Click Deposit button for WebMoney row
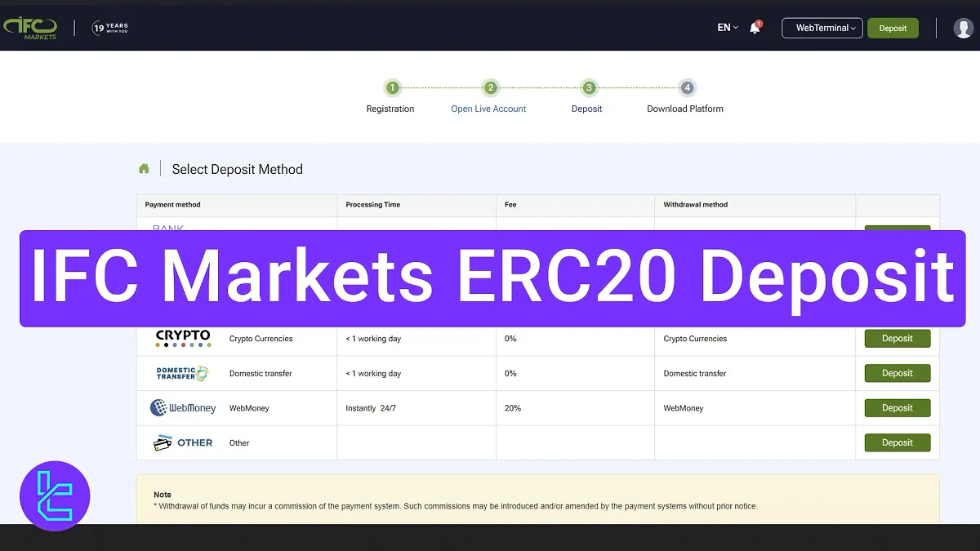 tap(897, 407)
